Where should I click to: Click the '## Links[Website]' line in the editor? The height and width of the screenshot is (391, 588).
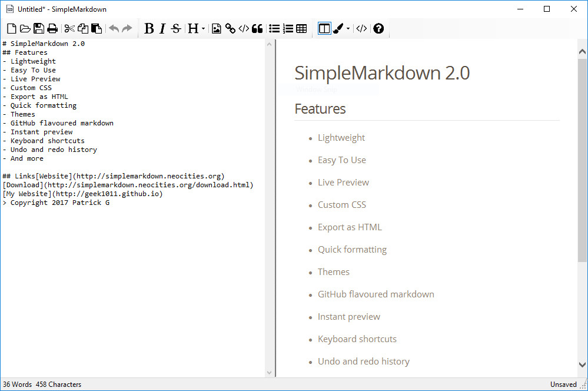(114, 176)
